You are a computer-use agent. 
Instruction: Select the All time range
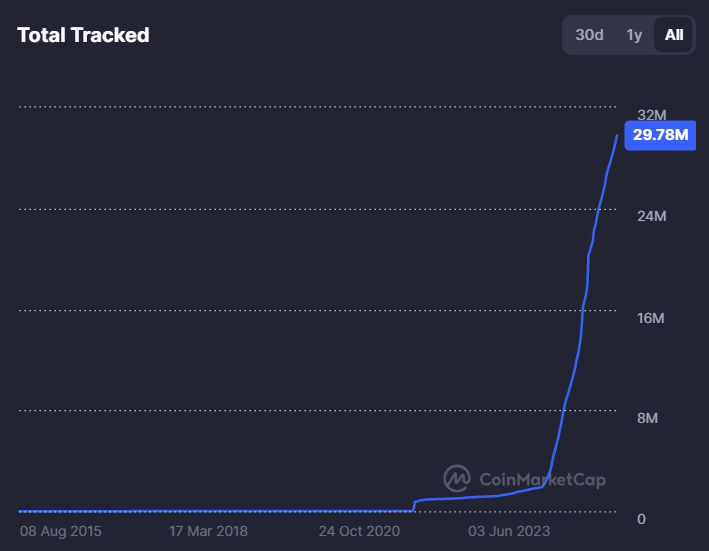674,35
